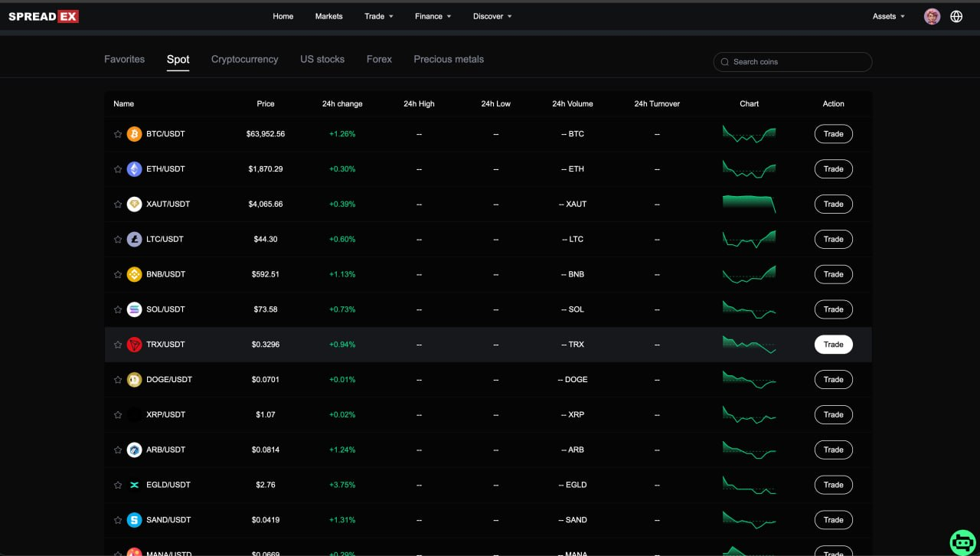Image resolution: width=980 pixels, height=556 pixels.
Task: Switch to the US stocks tab
Action: pos(322,59)
